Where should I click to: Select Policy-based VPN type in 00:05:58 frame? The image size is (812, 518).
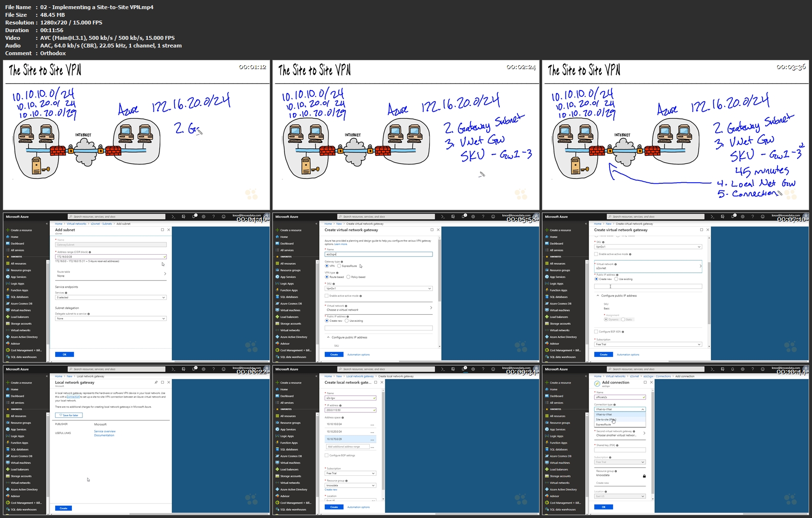[x=348, y=277]
